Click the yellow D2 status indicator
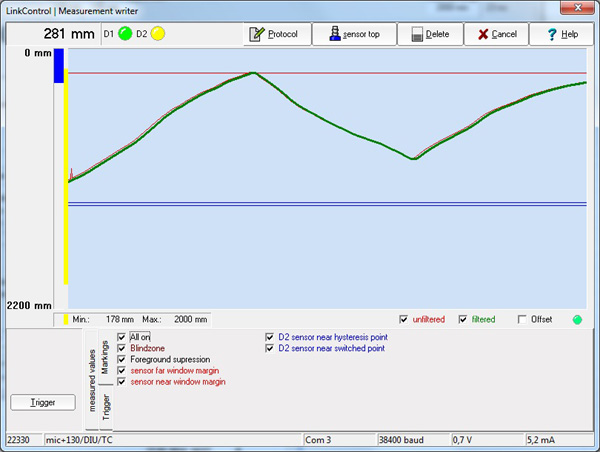600x452 pixels. pos(158,34)
